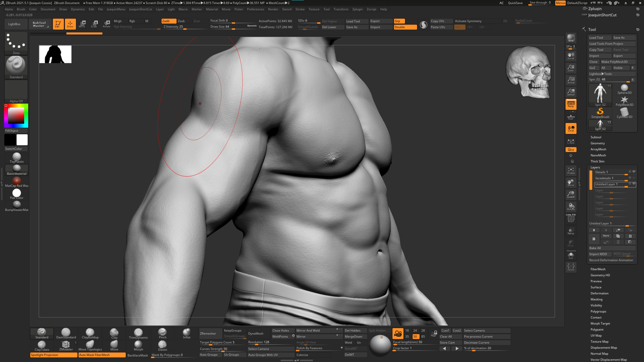The height and width of the screenshot is (362, 644).
Task: Toggle Local transformations
Action: tap(571, 128)
